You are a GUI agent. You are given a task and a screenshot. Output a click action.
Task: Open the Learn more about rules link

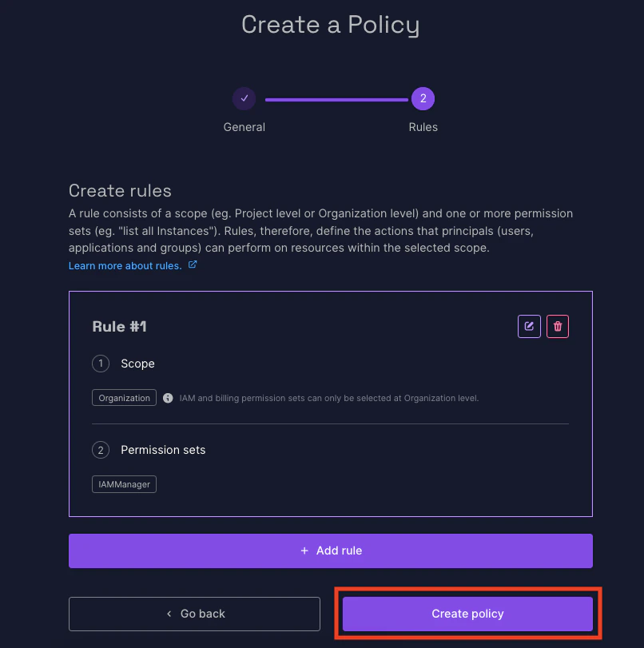(124, 265)
